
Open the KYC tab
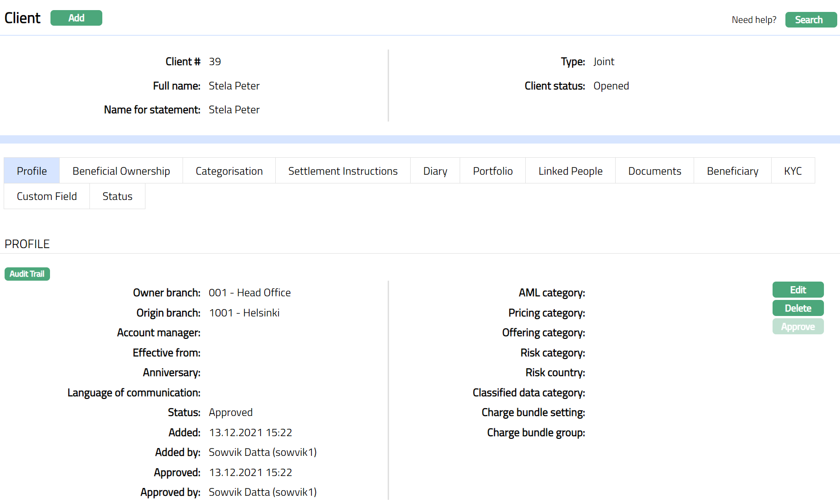pos(793,171)
